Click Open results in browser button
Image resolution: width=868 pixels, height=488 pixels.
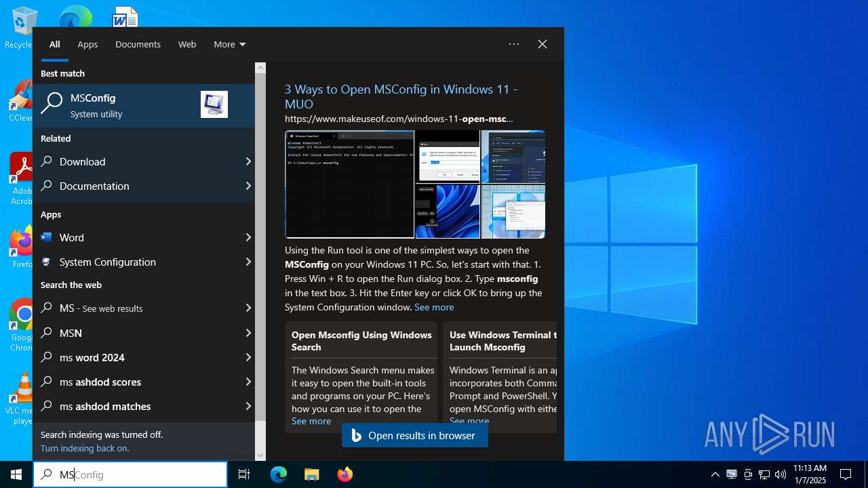415,435
